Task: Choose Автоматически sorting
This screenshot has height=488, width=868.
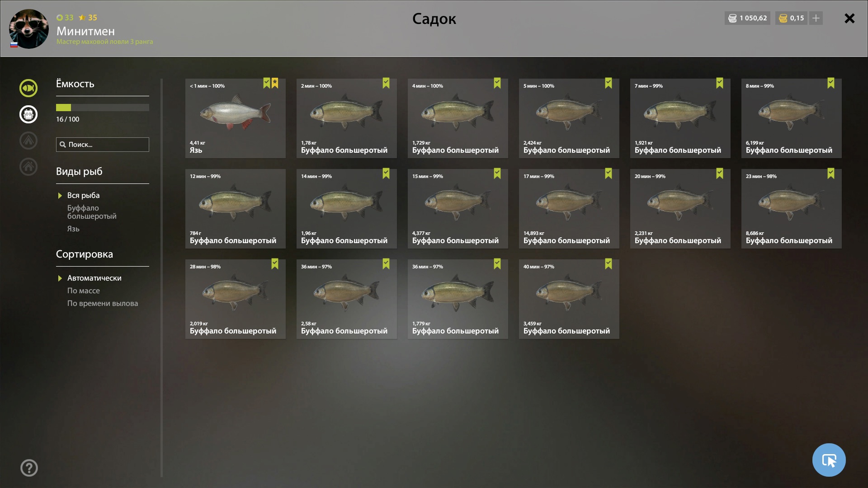Action: pyautogui.click(x=94, y=278)
